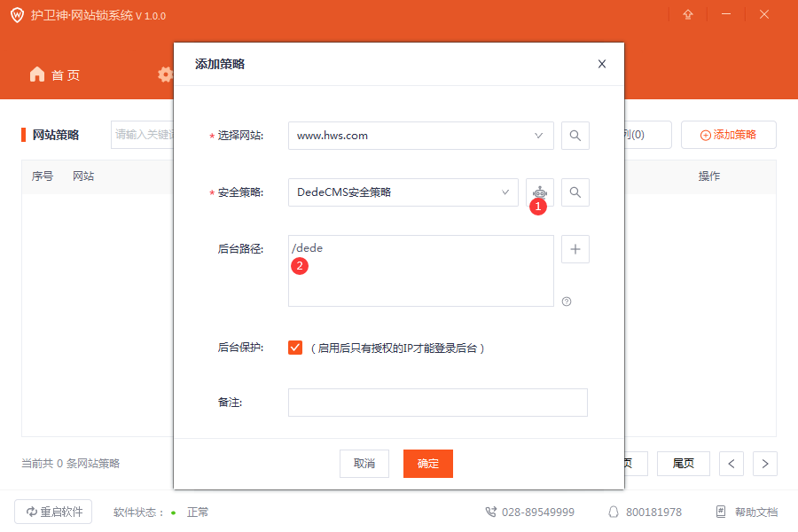
Task: Click the 操作 column header
Action: click(x=709, y=176)
